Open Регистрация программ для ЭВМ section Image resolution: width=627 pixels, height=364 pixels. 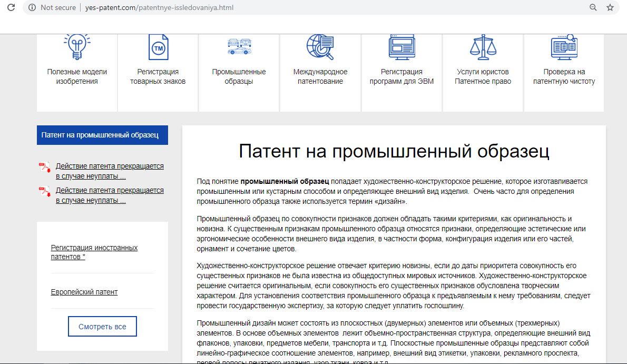coord(401,76)
